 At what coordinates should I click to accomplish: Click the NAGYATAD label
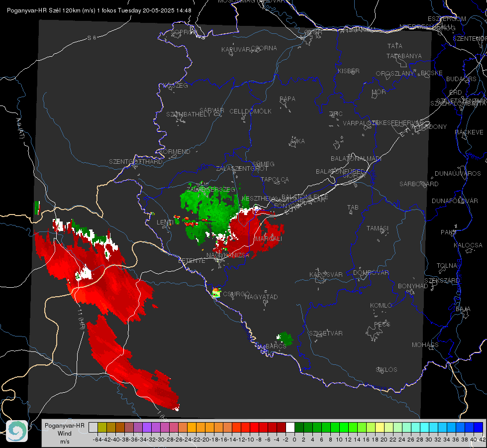click(x=261, y=297)
